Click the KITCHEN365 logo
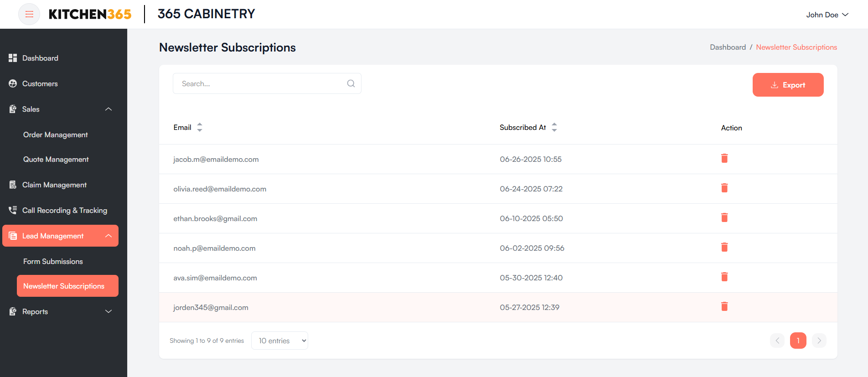Screen dimensions: 868x377 (x=90, y=14)
